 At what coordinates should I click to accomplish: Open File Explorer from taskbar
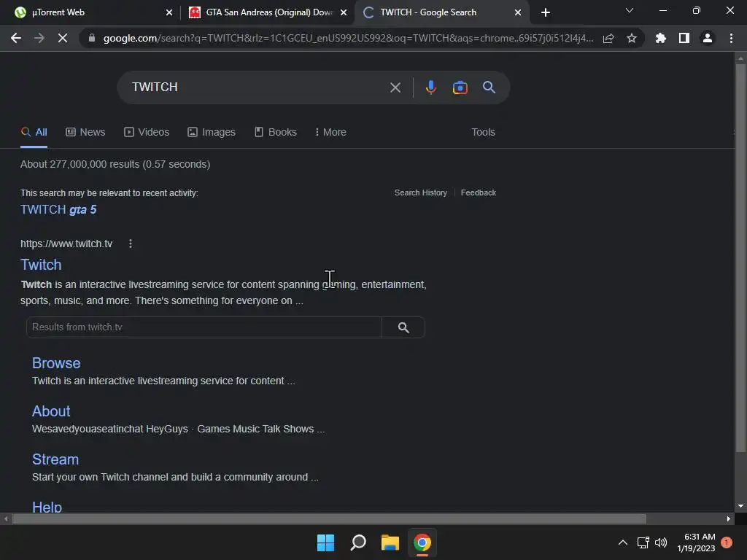coord(390,542)
